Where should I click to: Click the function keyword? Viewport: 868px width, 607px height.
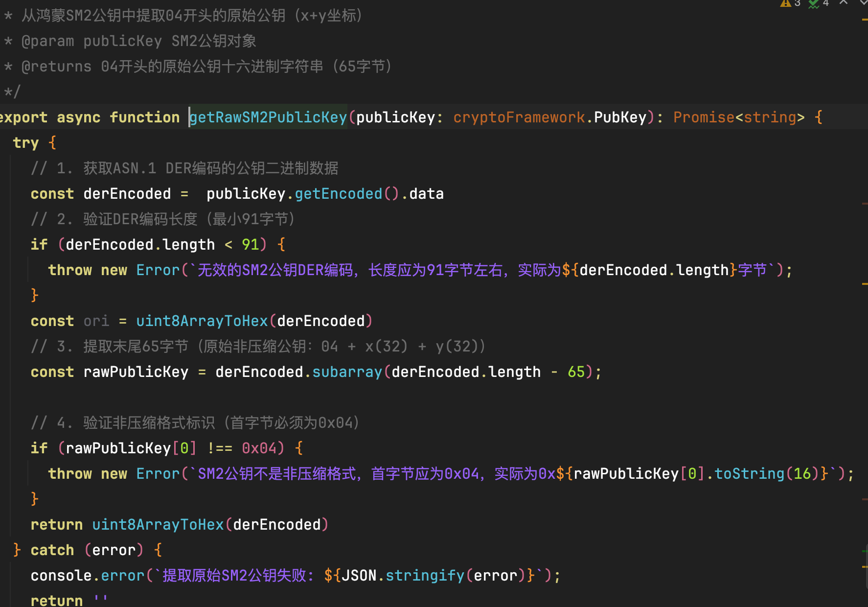[x=144, y=117]
